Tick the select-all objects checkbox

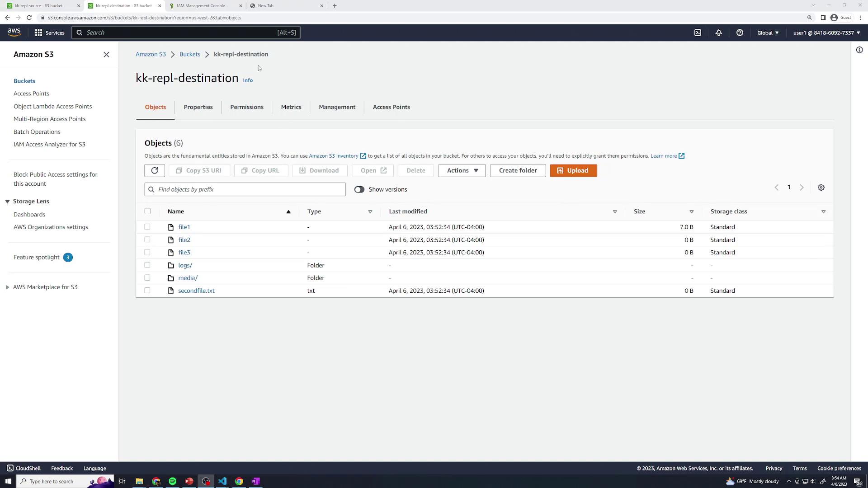[x=147, y=211]
